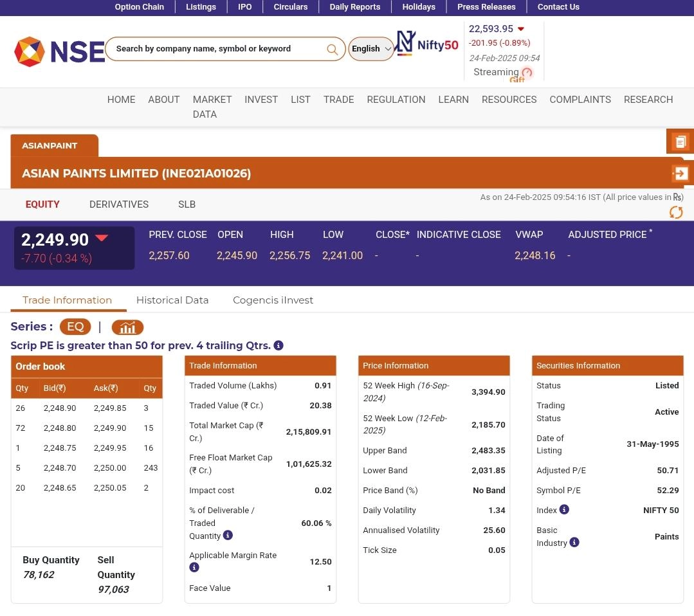
Task: Switch to the Historical Data tab
Action: [172, 300]
